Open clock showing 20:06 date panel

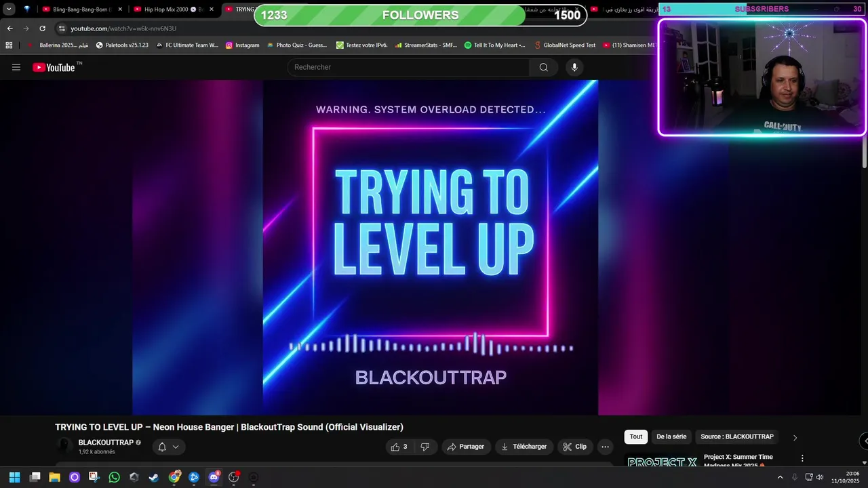(844, 477)
